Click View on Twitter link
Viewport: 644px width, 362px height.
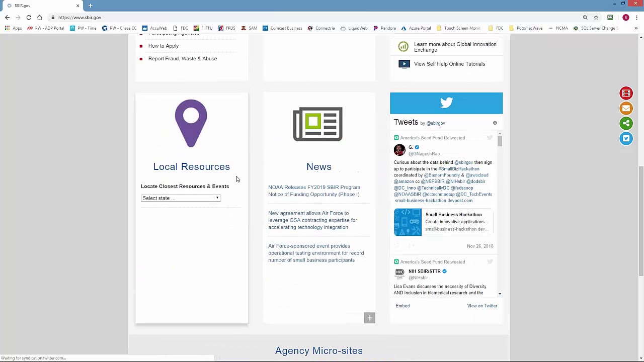click(x=482, y=306)
